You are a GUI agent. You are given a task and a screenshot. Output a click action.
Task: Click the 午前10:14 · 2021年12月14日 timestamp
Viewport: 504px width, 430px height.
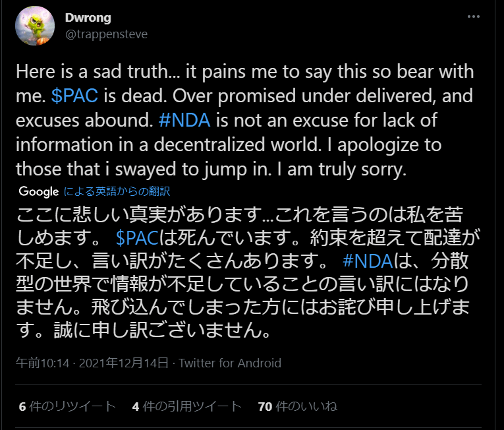[93, 363]
